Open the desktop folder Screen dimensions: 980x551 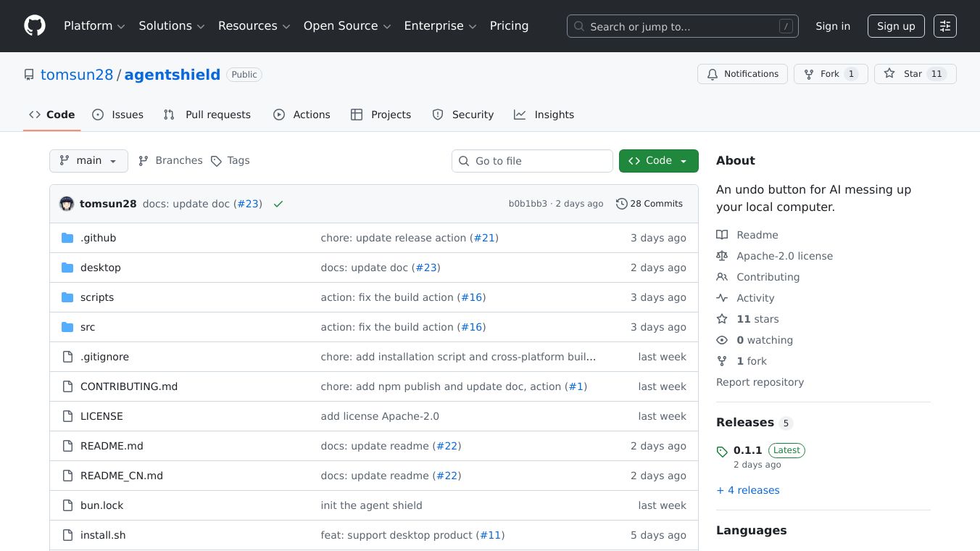click(101, 268)
